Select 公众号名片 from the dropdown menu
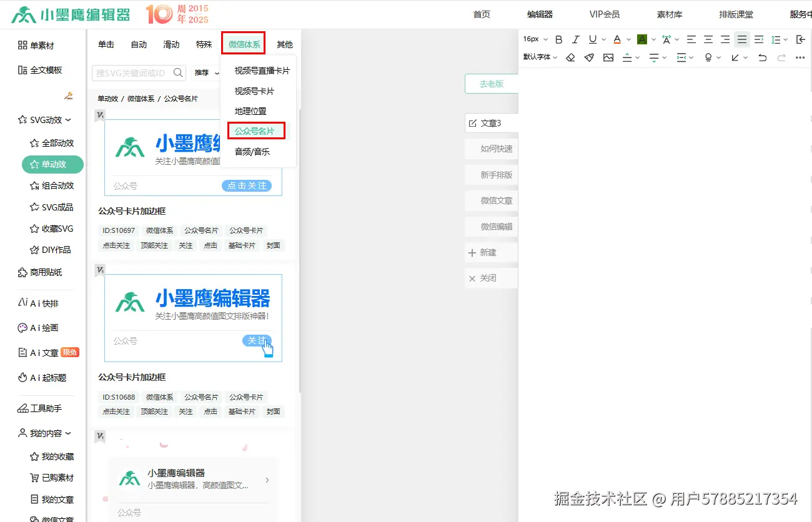The width and height of the screenshot is (812, 522). [x=256, y=131]
